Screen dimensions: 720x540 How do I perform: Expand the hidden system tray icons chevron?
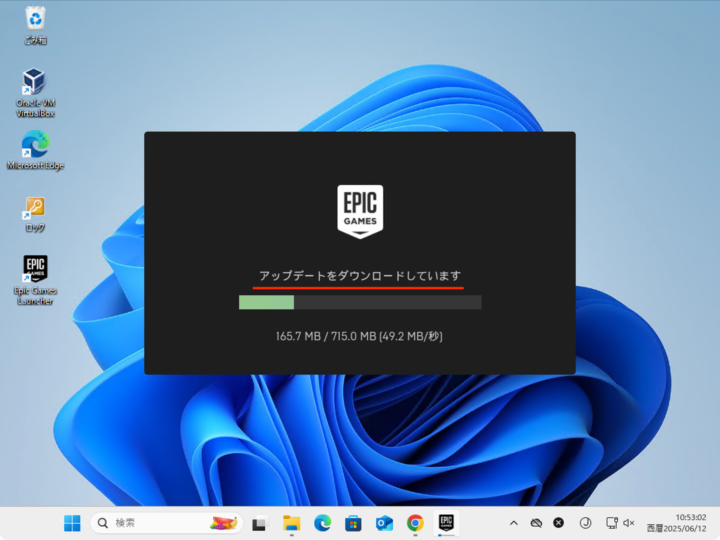pos(514,523)
